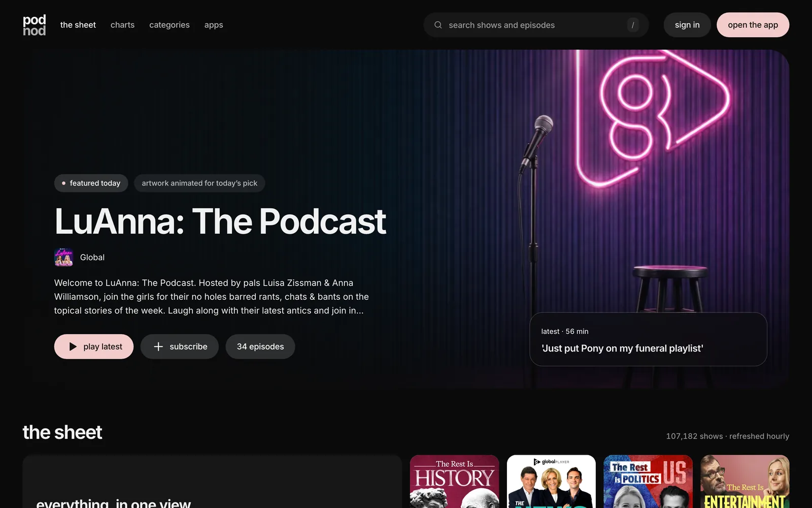Image resolution: width=812 pixels, height=508 pixels.
Task: Click the sign in button
Action: 687,25
